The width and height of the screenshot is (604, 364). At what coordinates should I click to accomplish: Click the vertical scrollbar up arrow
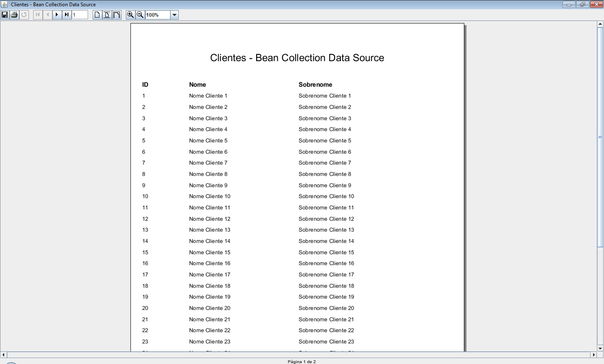click(x=600, y=24)
